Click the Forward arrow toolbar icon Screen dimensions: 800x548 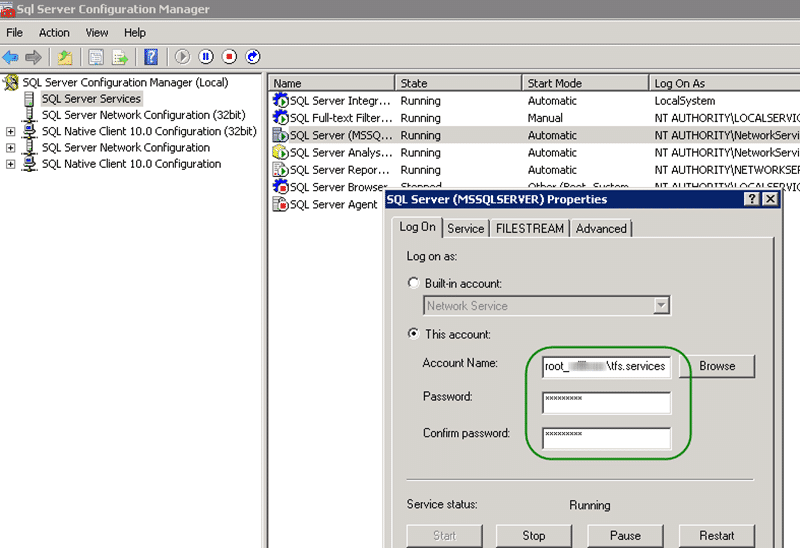[x=34, y=57]
